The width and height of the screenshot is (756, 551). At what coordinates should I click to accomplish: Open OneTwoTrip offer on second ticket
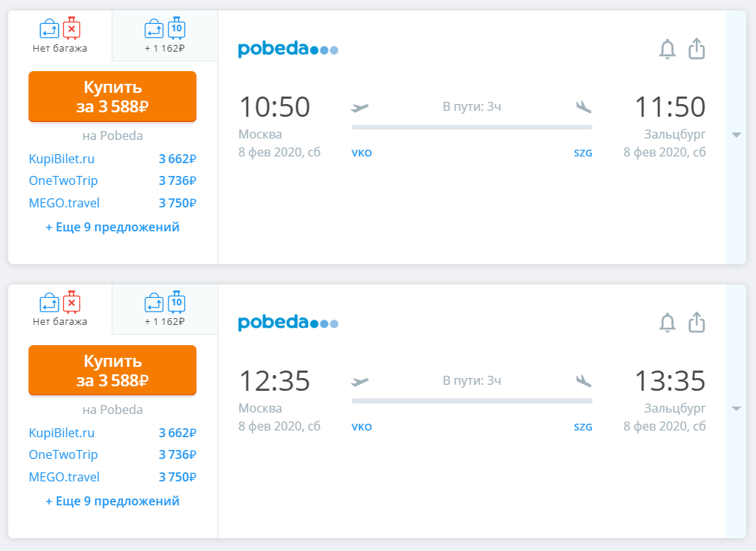pyautogui.click(x=112, y=454)
